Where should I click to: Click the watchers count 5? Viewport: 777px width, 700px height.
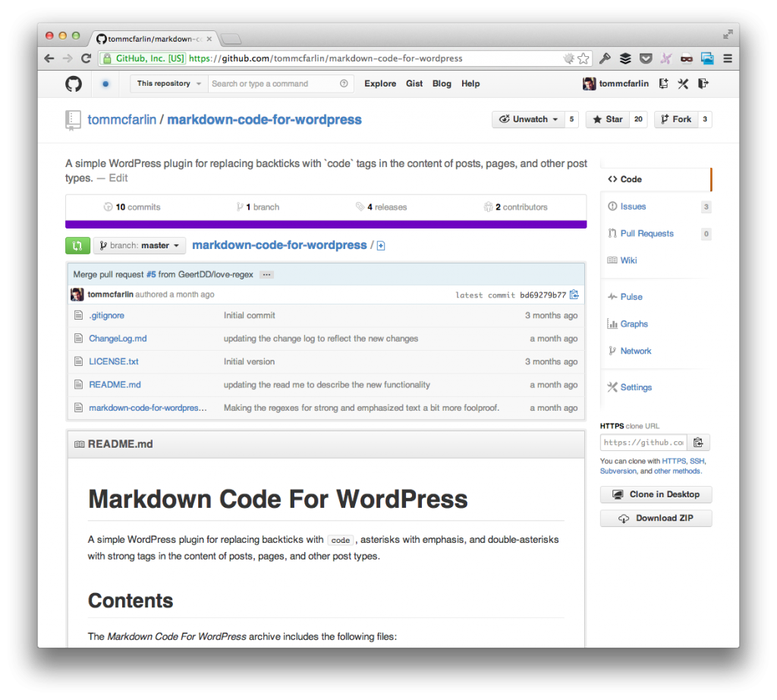pyautogui.click(x=572, y=119)
